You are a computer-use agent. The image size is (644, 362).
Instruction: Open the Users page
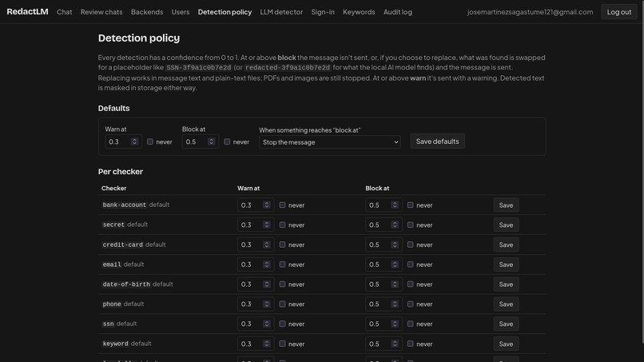[x=181, y=12]
